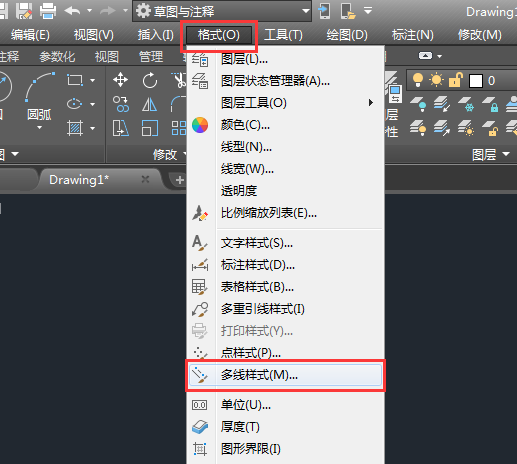Switch to the 视图 ribbon tab
This screenshot has height=464, width=517.
[x=107, y=57]
